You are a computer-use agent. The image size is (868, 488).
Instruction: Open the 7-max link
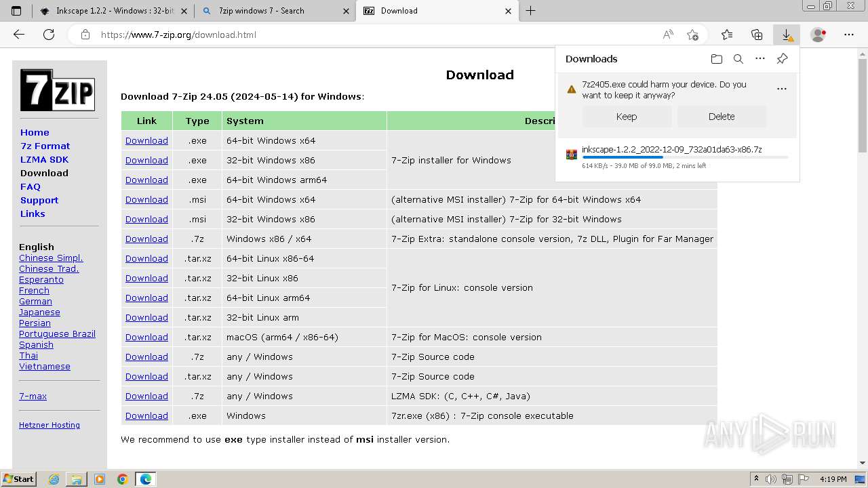coord(33,396)
